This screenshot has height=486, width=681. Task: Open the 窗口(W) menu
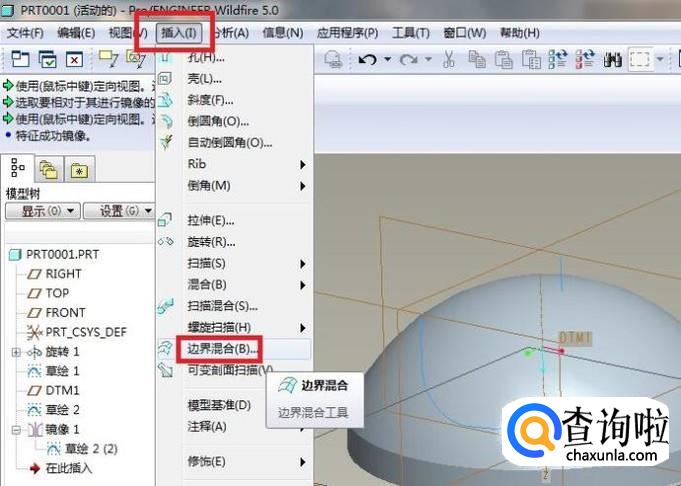pyautogui.click(x=465, y=33)
